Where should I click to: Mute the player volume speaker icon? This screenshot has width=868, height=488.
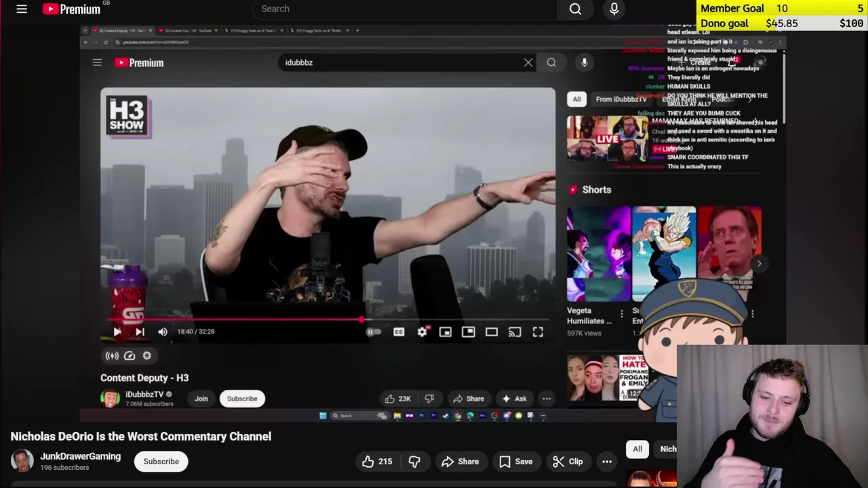163,331
